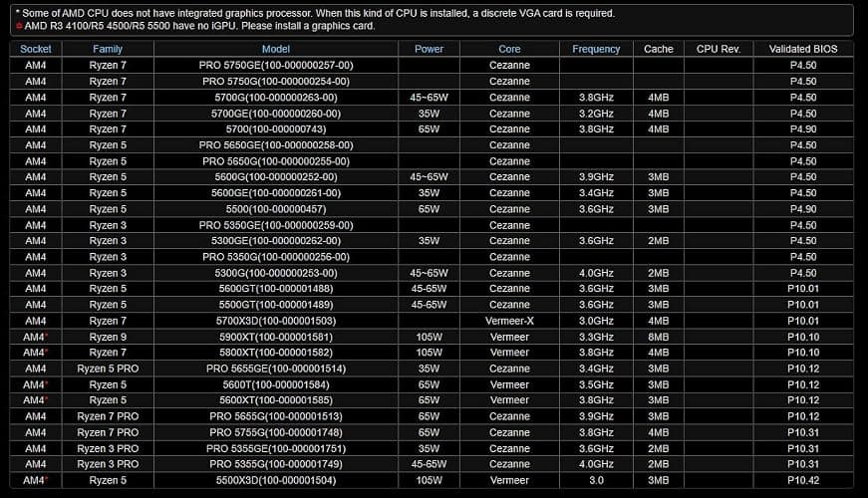Sort table by Core column header
Screen dimensions: 868x498
509,49
